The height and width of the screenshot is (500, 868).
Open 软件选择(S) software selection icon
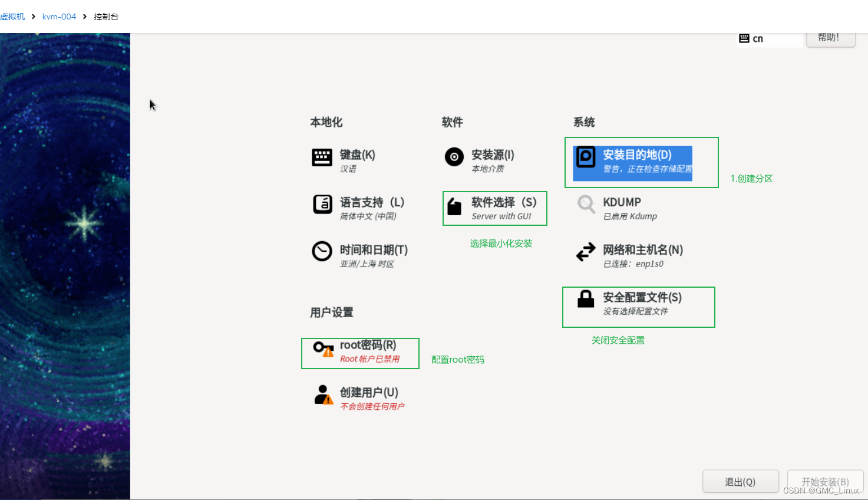454,206
